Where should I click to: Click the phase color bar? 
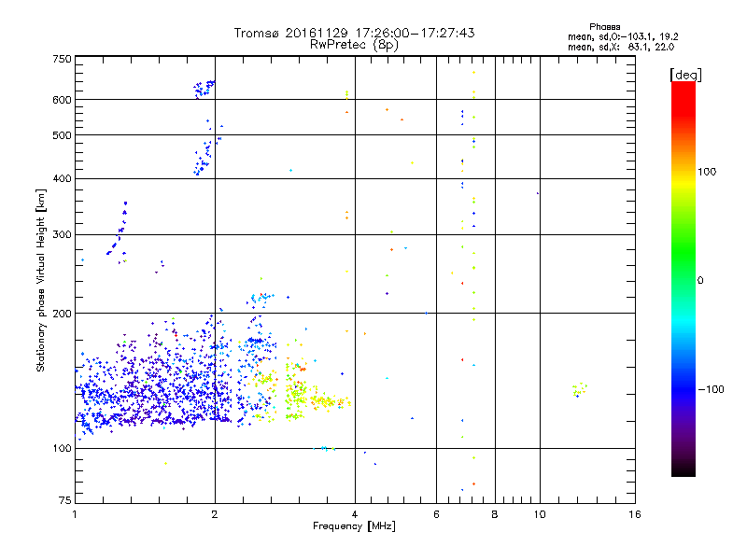coord(684,278)
